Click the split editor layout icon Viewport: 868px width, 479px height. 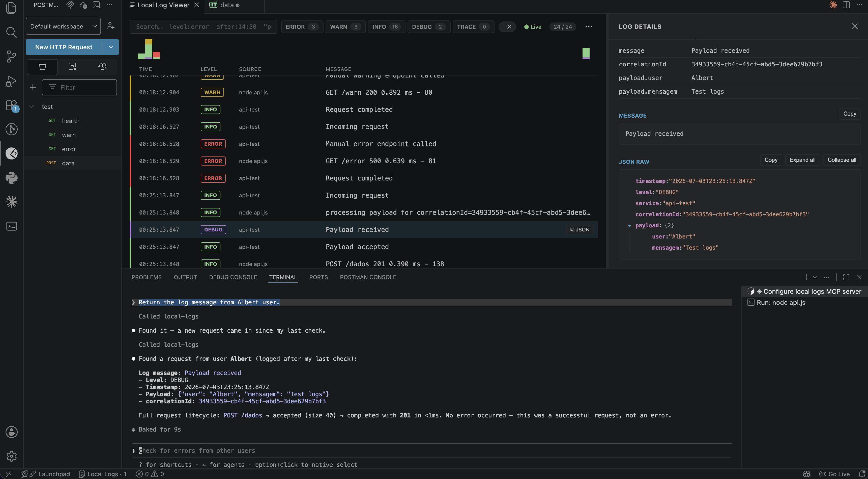[x=846, y=5]
